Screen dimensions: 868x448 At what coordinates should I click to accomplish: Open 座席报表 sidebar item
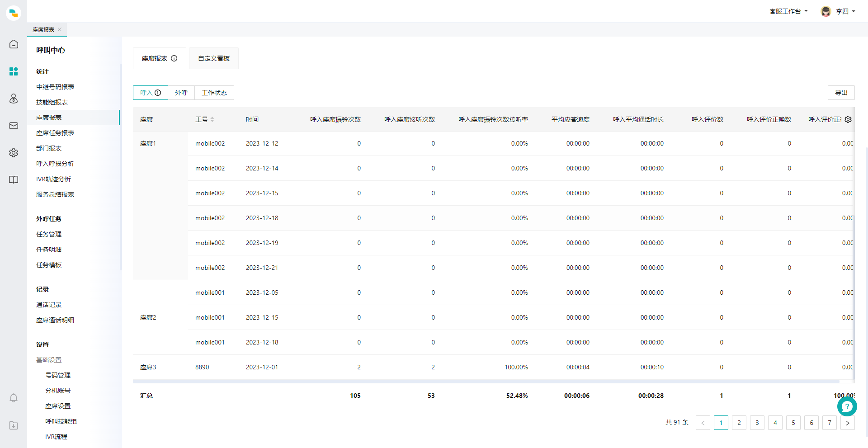tap(73, 118)
